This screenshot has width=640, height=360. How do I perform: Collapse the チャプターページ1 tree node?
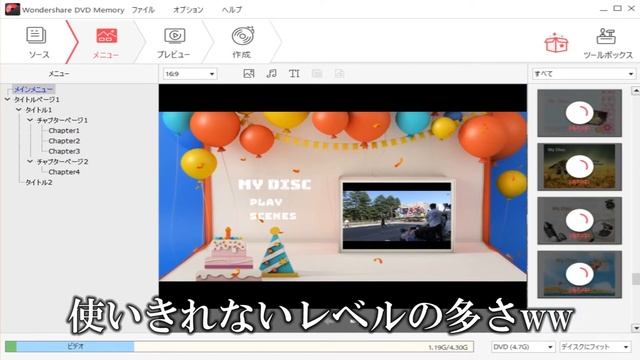30,120
